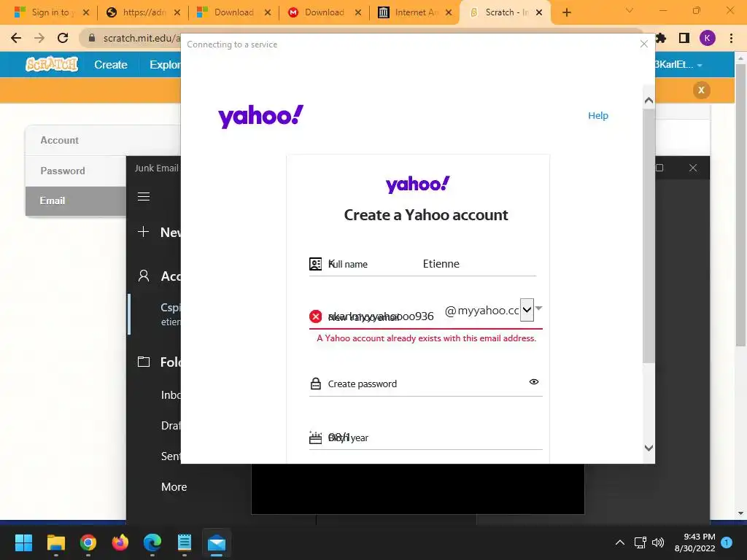
Task: Click the Accounts person icon in Mail
Action: tap(144, 276)
